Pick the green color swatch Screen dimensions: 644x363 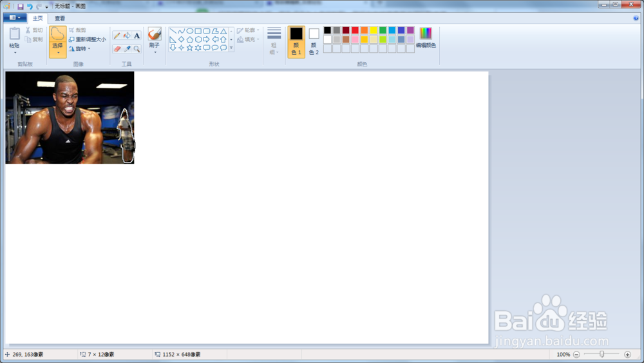coord(383,30)
